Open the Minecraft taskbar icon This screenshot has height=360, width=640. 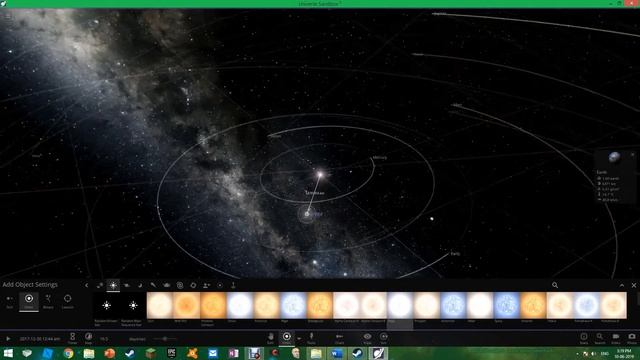point(151,353)
